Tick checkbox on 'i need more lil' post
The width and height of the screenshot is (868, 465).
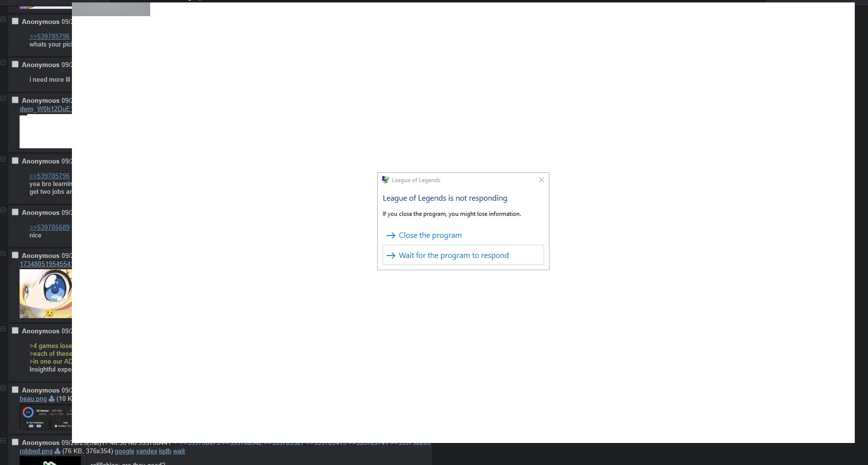(x=15, y=64)
